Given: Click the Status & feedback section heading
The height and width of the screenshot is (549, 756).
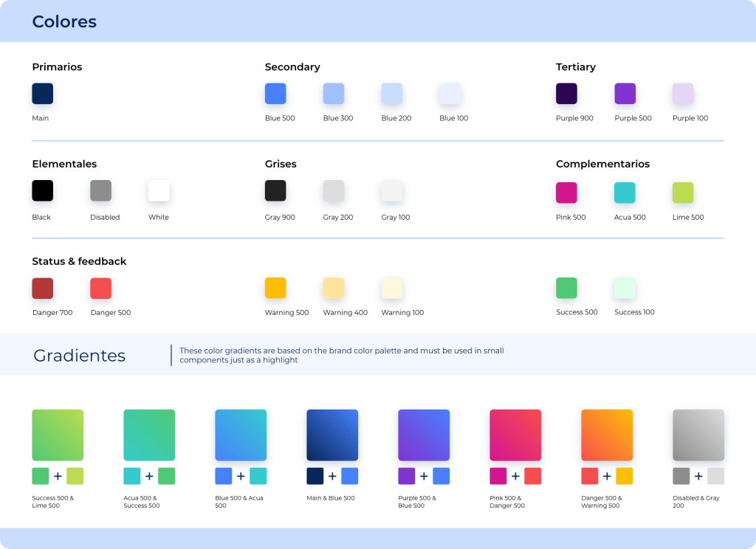Looking at the screenshot, I should point(79,261).
